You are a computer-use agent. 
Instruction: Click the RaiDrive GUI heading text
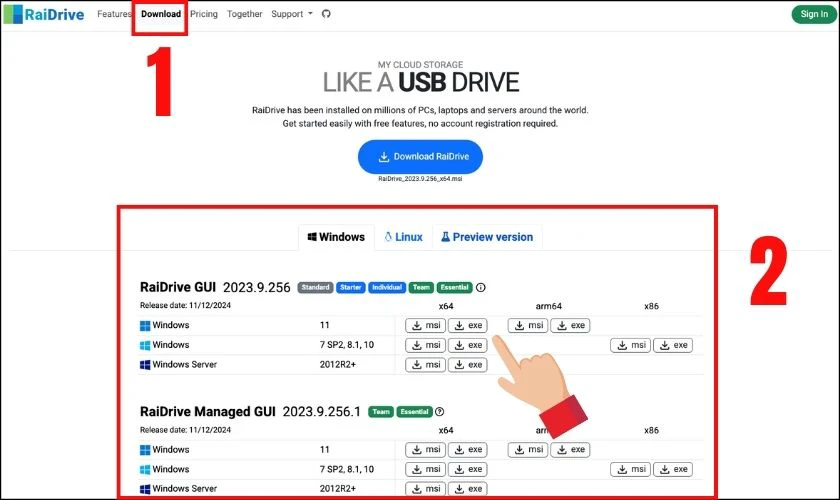click(178, 287)
